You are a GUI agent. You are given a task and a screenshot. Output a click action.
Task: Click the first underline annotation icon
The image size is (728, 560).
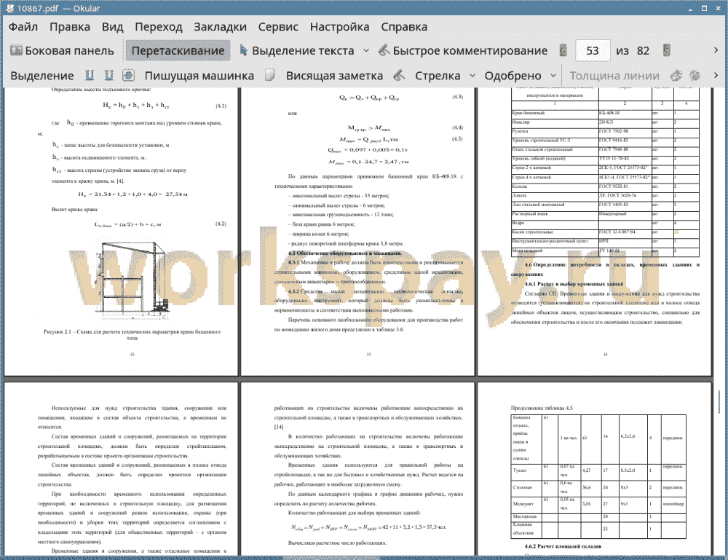tap(90, 75)
